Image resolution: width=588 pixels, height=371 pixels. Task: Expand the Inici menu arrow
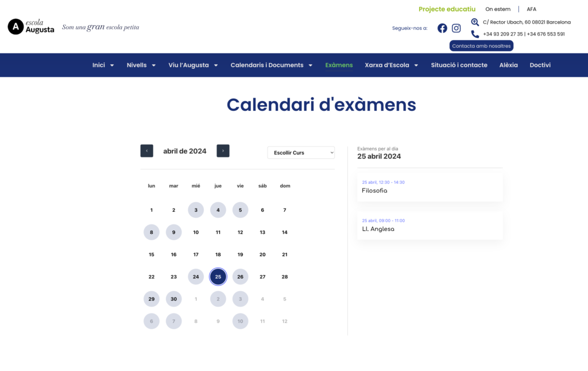(x=112, y=65)
